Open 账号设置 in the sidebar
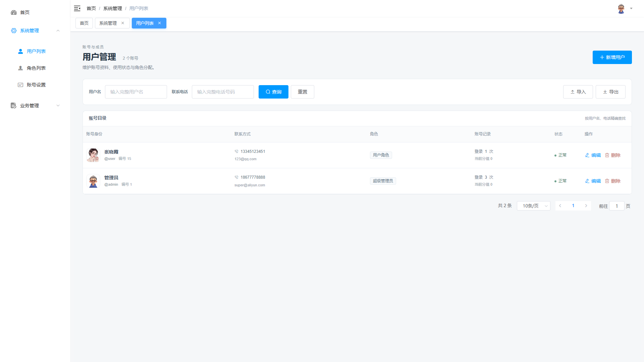 [35, 85]
